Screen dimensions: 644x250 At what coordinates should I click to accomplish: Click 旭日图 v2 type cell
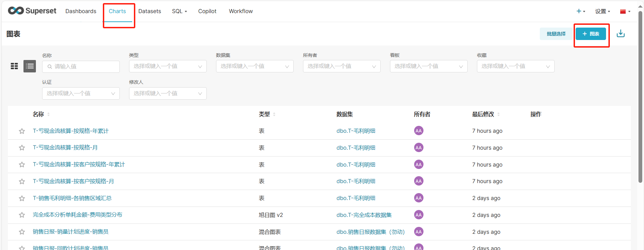(271, 215)
